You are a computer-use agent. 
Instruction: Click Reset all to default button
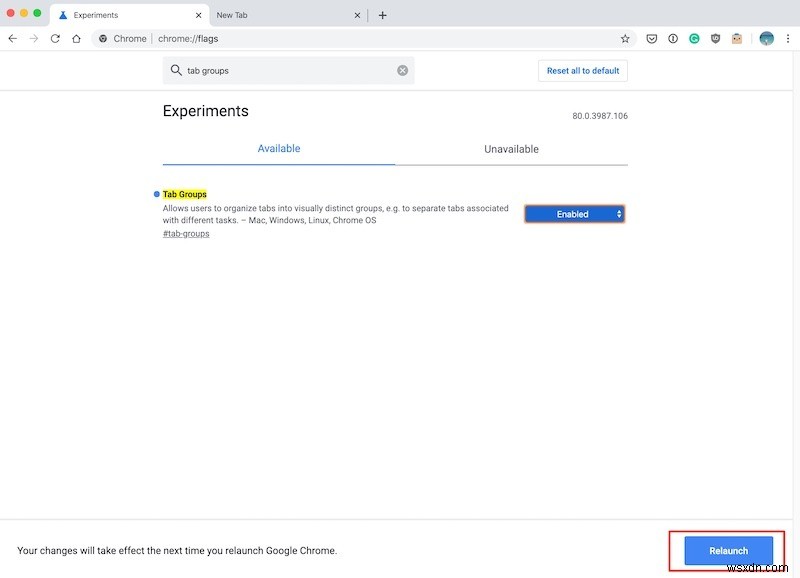(583, 71)
